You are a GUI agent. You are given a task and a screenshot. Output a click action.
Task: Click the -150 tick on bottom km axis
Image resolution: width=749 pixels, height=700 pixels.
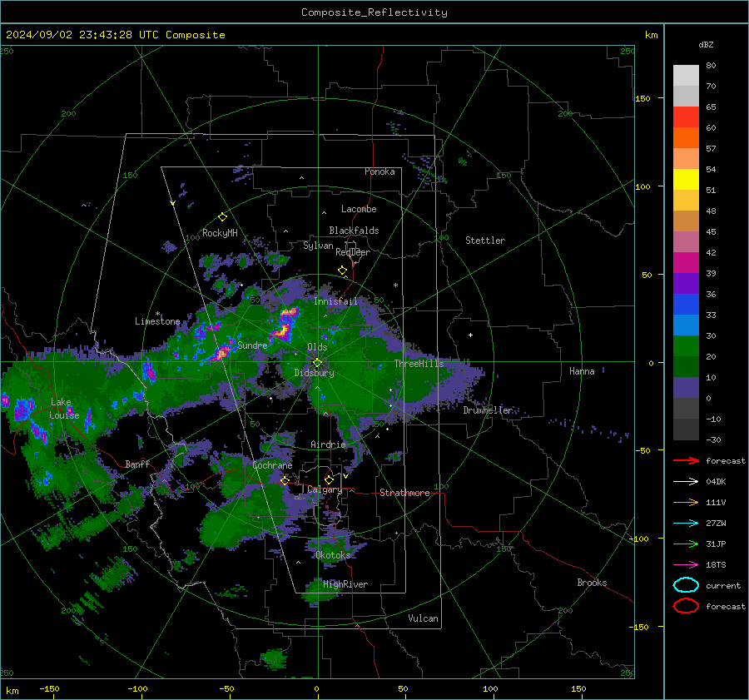[x=49, y=688]
